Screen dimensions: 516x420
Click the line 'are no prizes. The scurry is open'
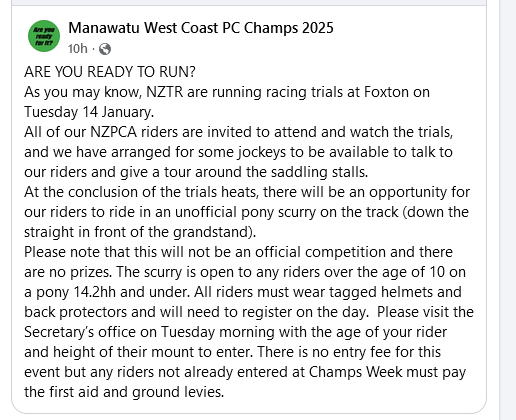tap(245, 272)
